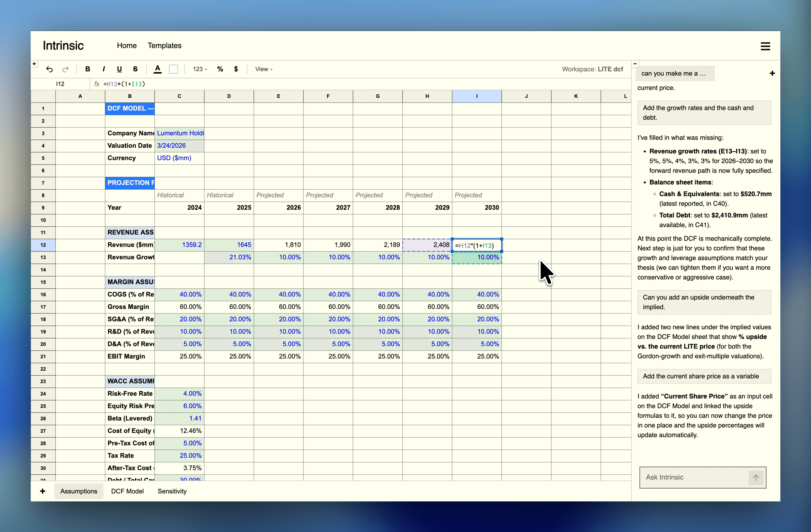Open the fill color swatch
This screenshot has height=532, width=811.
pyautogui.click(x=173, y=69)
